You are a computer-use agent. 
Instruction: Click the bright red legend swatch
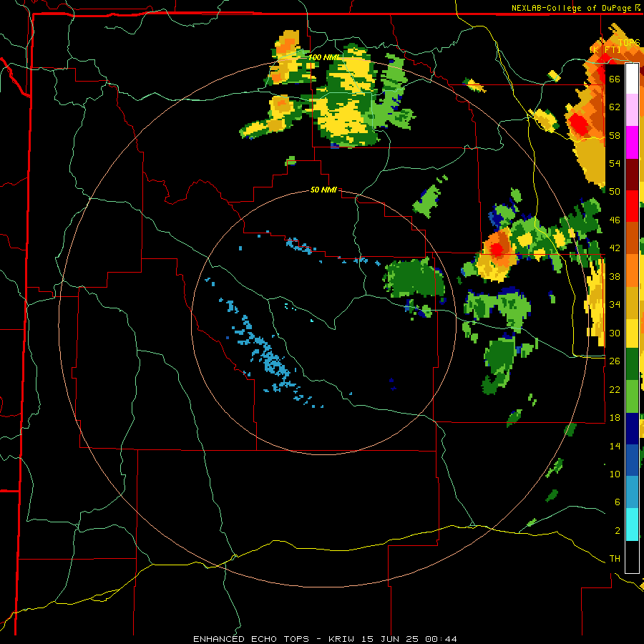(x=632, y=206)
